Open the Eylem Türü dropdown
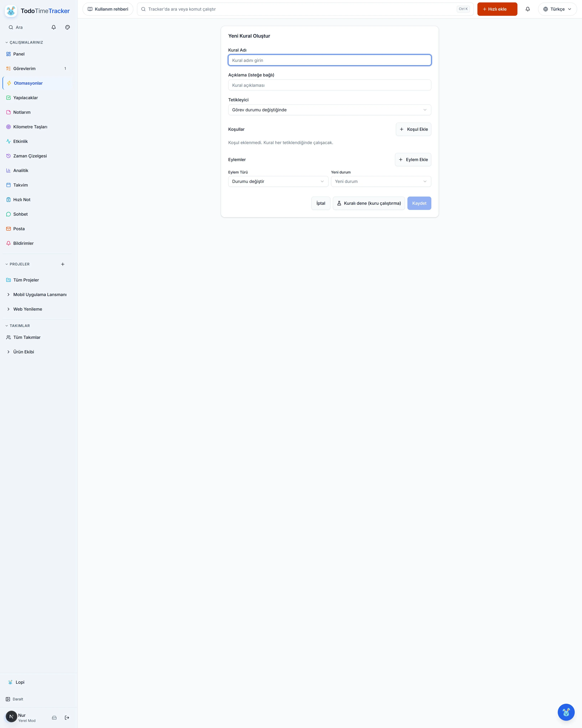This screenshot has height=728, width=582. pos(278,181)
